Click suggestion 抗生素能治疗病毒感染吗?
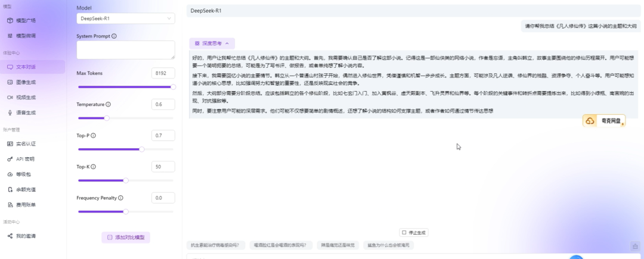 point(215,245)
